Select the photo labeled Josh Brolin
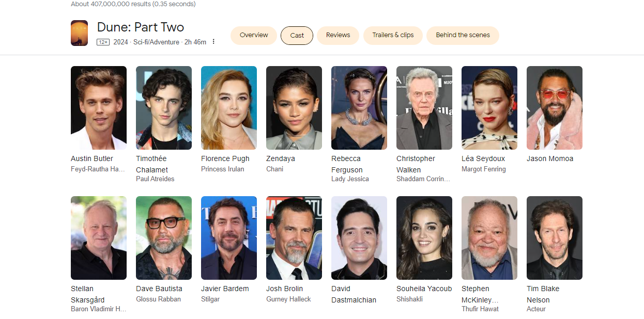Screen dimensions: 644x319 (294, 238)
